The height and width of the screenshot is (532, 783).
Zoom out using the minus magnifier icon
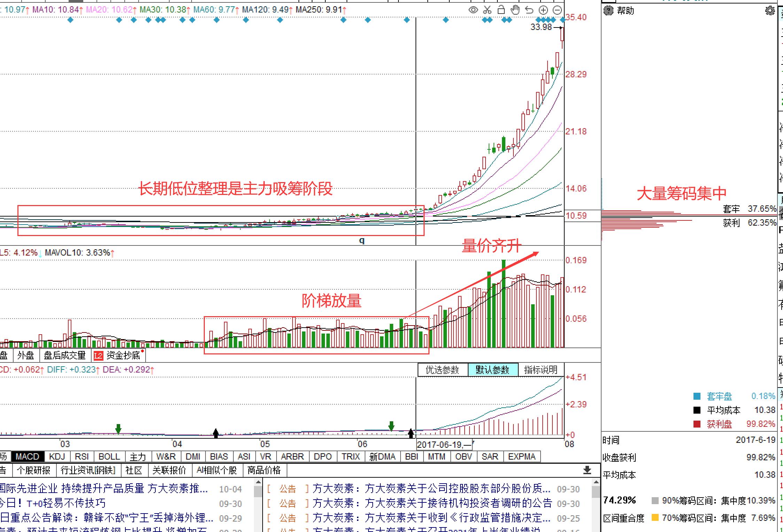coord(558,10)
